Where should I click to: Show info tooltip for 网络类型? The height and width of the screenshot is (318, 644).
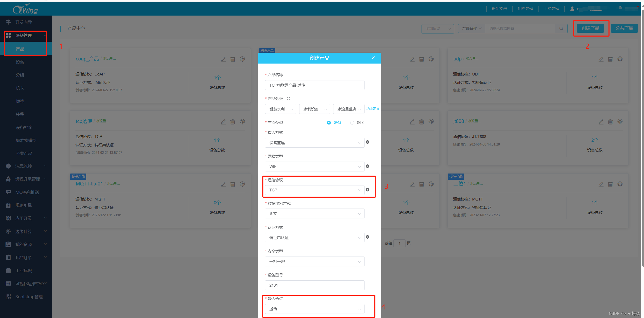367,166
